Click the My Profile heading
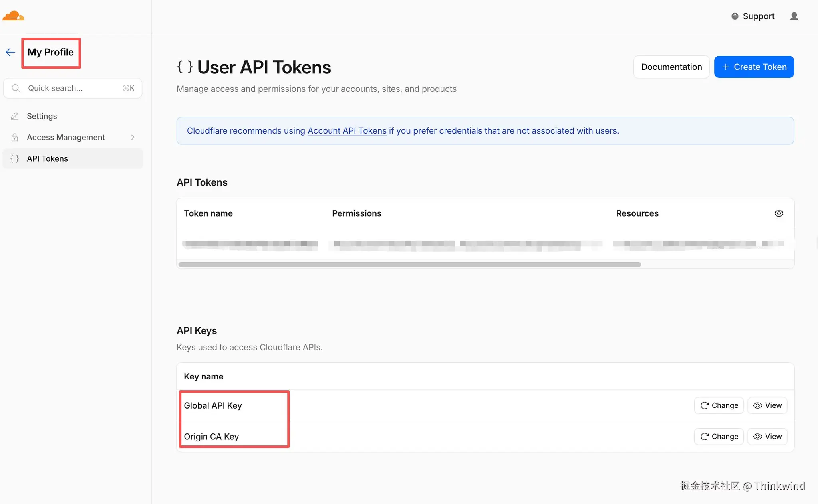 (x=51, y=52)
